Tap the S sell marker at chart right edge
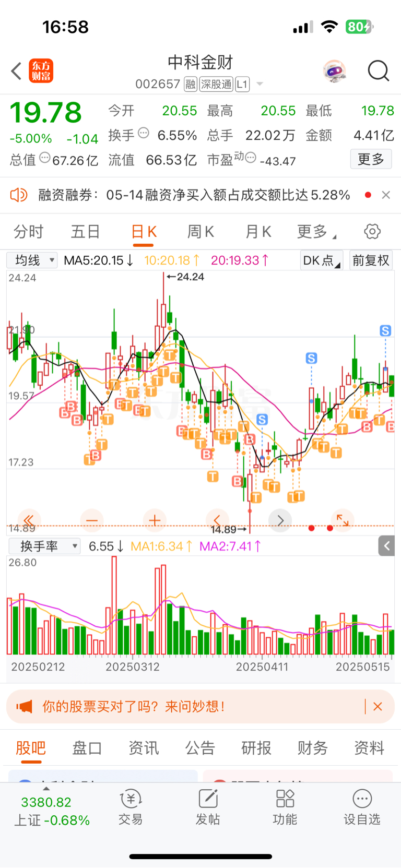Screen dimensions: 401x868 pos(385,330)
